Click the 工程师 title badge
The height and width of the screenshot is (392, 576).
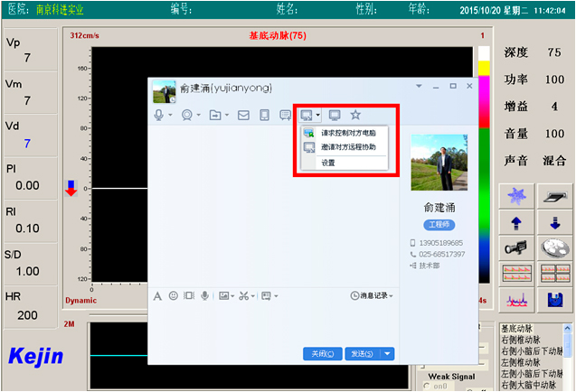439,225
